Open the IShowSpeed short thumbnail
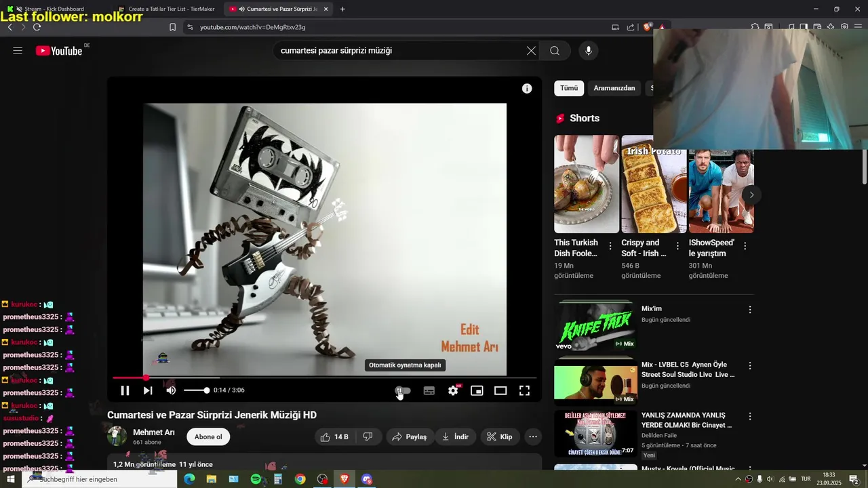 pos(721,191)
